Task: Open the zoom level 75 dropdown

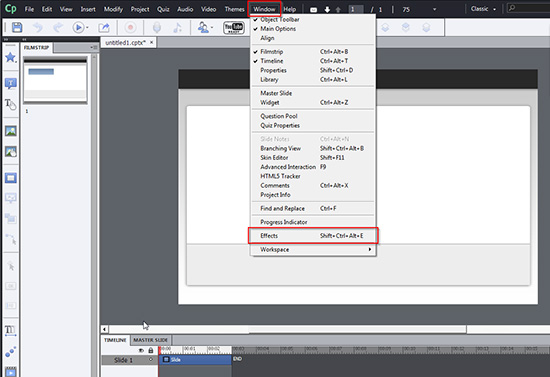Action: pyautogui.click(x=434, y=9)
